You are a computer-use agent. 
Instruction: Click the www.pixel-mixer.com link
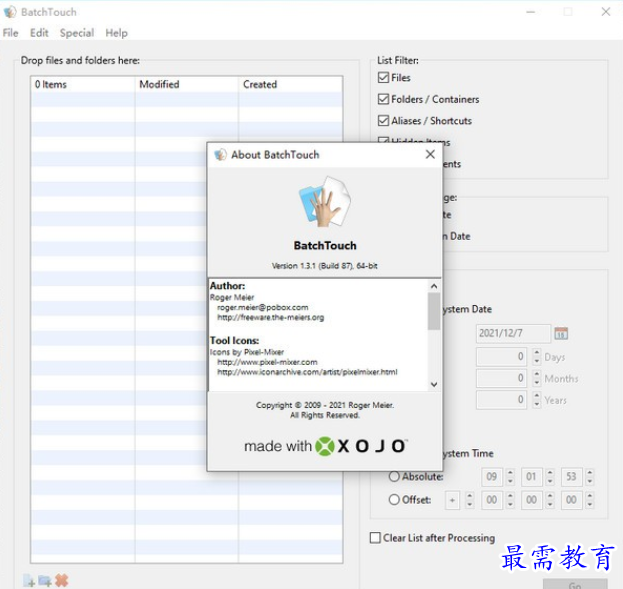tap(267, 362)
